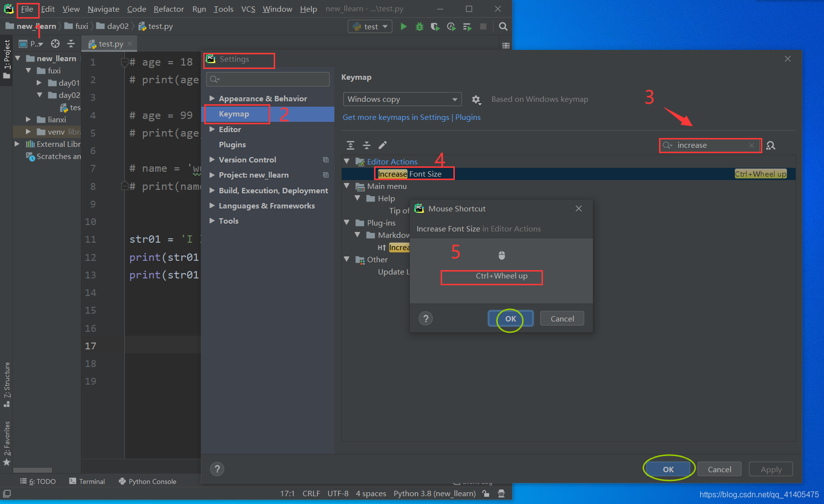Open 2: Favorites tool window
The width and height of the screenshot is (824, 504).
6,443
